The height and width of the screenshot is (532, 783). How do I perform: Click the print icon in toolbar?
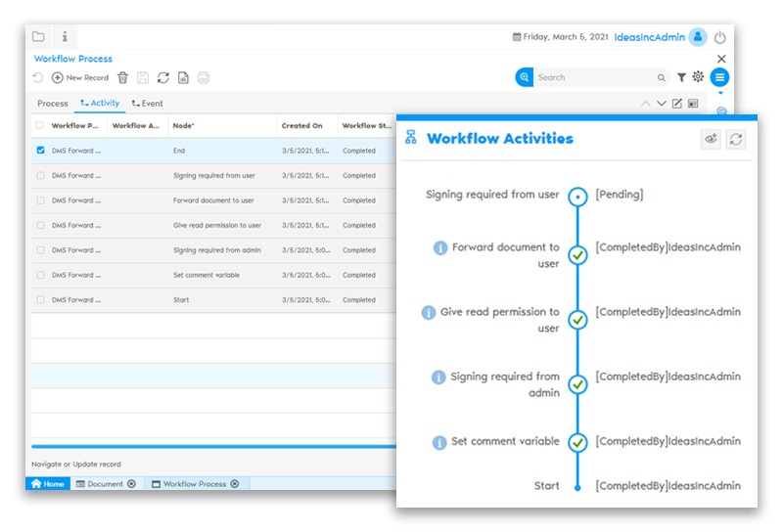204,77
